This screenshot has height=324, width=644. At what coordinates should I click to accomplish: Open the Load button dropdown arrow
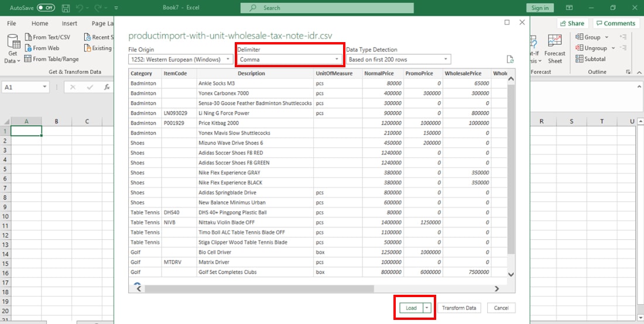[x=427, y=308]
